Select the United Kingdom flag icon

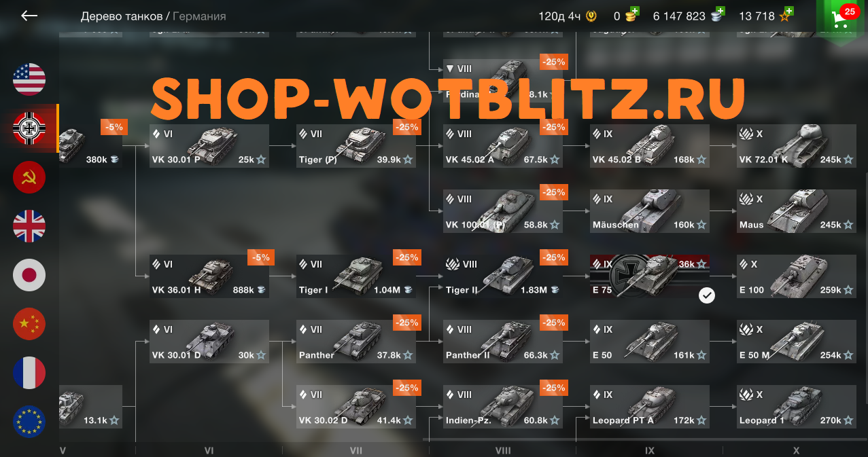click(29, 226)
